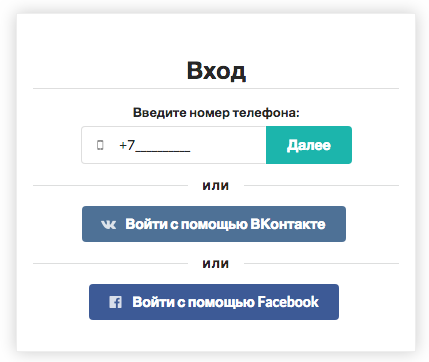
Task: Click empty space right of phone mask
Action: [x=228, y=145]
